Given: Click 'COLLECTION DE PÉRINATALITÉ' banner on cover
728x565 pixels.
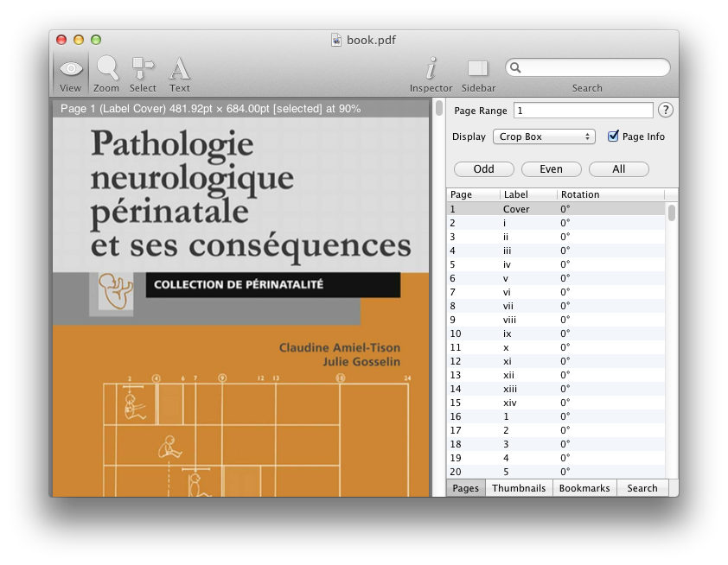Looking at the screenshot, I should (x=273, y=284).
